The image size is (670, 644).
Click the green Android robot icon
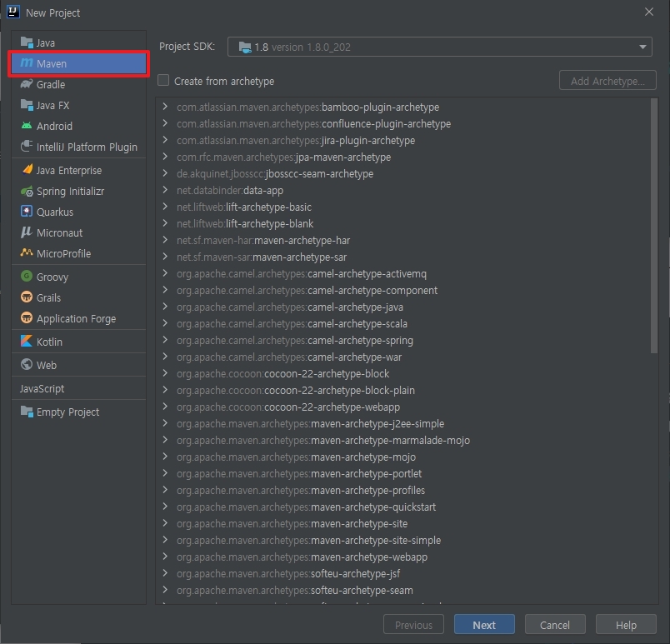[27, 126]
